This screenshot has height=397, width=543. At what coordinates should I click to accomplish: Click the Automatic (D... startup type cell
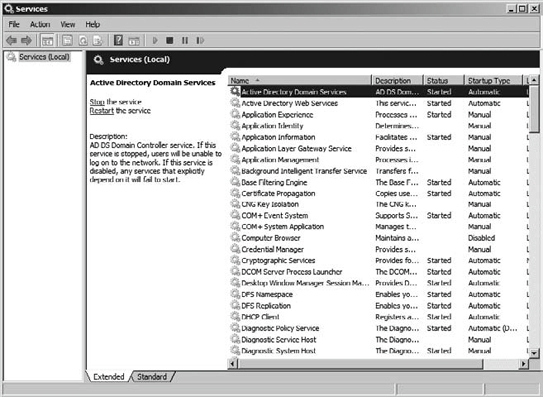tap(492, 328)
